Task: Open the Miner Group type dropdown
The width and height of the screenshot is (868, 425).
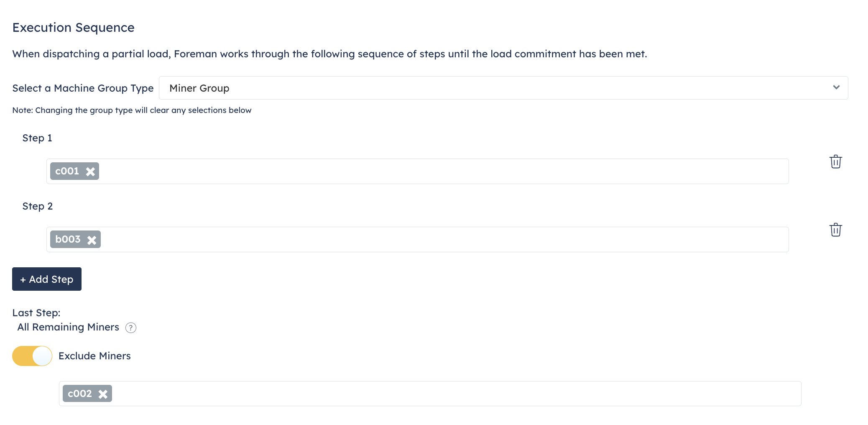Action: coord(502,88)
